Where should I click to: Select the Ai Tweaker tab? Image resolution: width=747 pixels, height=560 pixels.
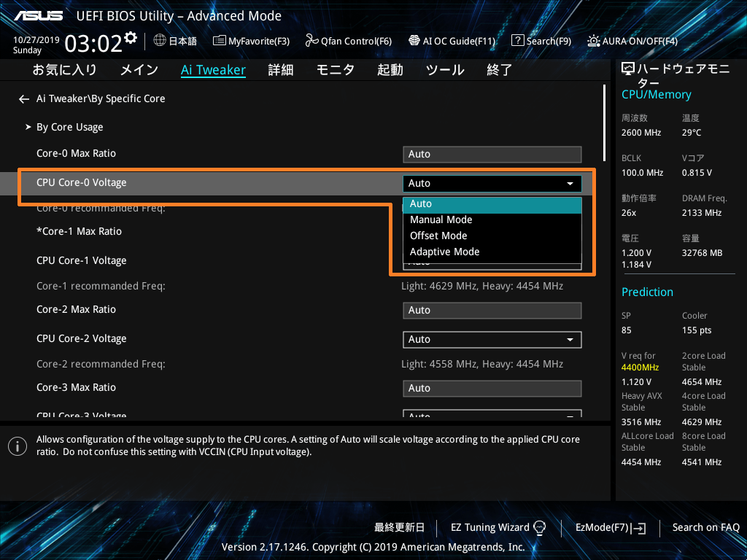214,70
